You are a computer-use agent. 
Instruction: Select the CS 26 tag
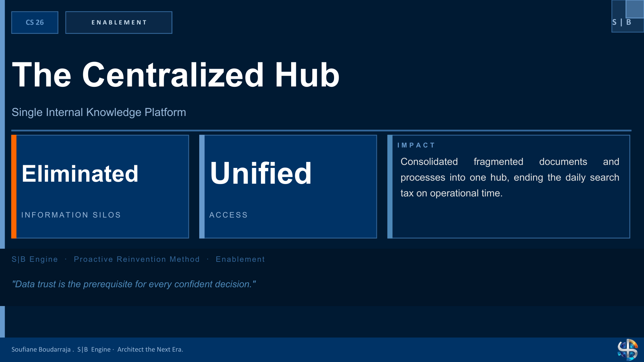35,22
